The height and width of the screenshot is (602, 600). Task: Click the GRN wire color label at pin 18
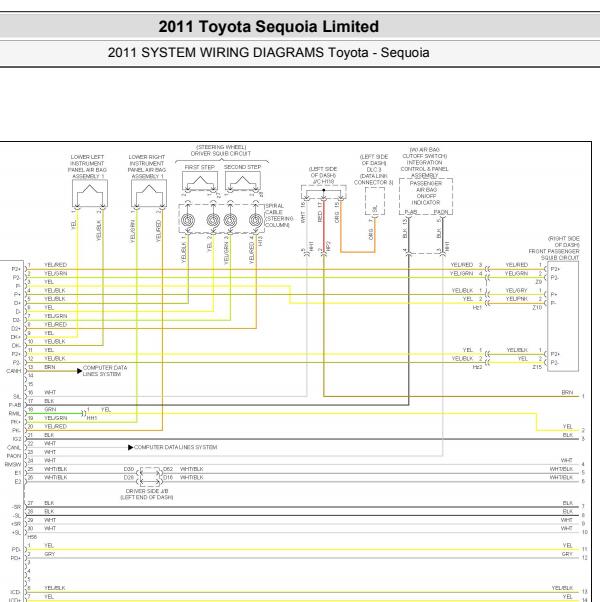pos(50,409)
